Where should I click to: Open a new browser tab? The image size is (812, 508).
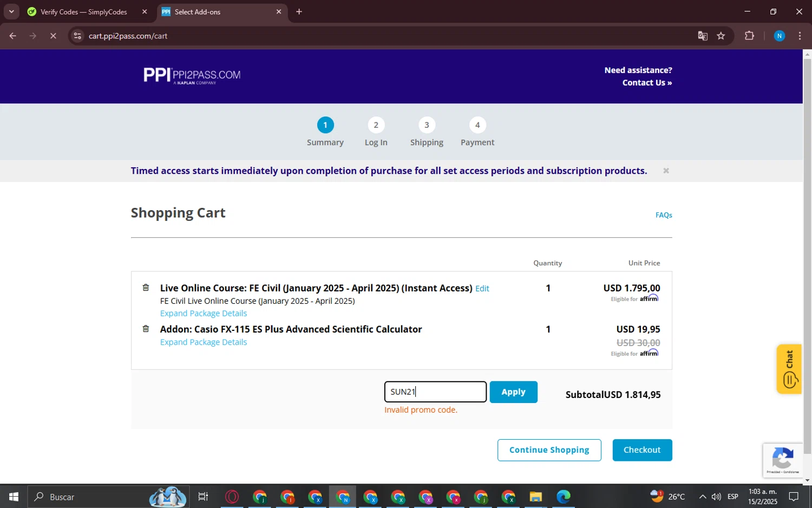point(299,11)
